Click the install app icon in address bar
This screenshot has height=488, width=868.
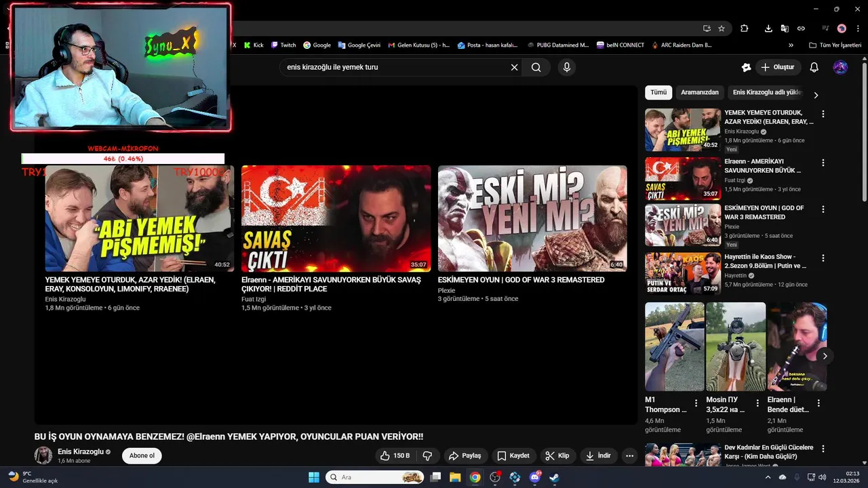pos(707,28)
